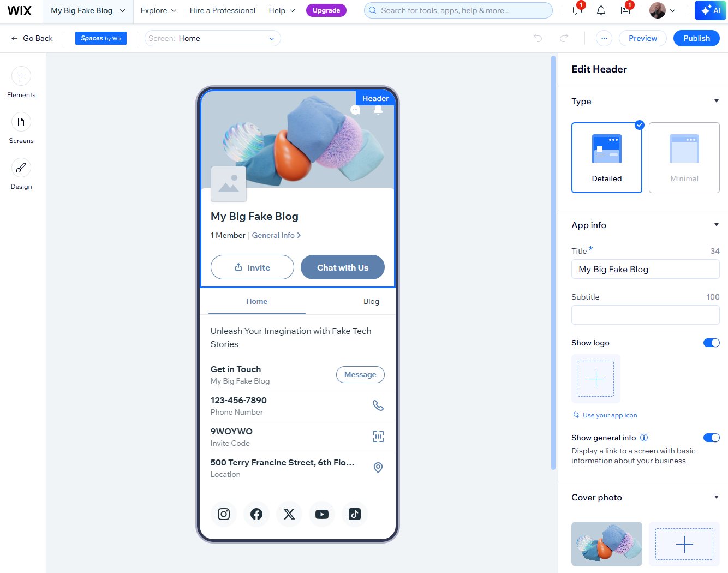Open Preview mode
The height and width of the screenshot is (573, 728).
point(642,38)
